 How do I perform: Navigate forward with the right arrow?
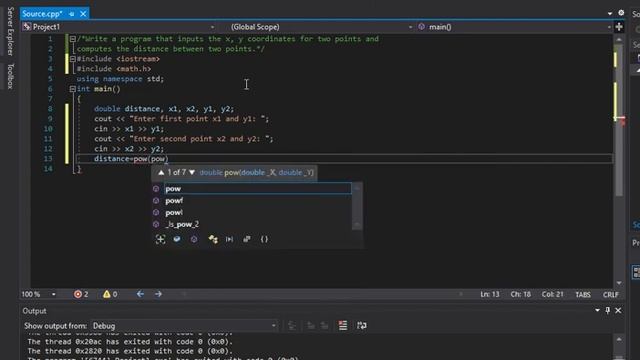(158, 294)
